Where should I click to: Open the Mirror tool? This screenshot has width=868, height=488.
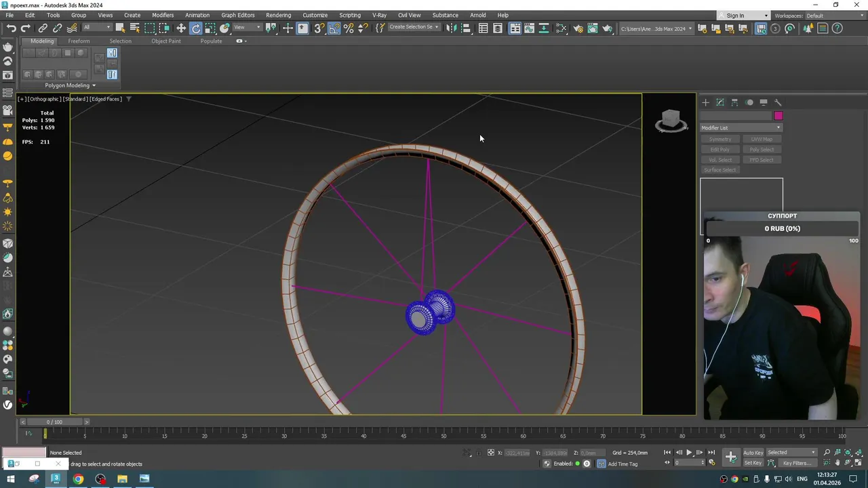(451, 28)
